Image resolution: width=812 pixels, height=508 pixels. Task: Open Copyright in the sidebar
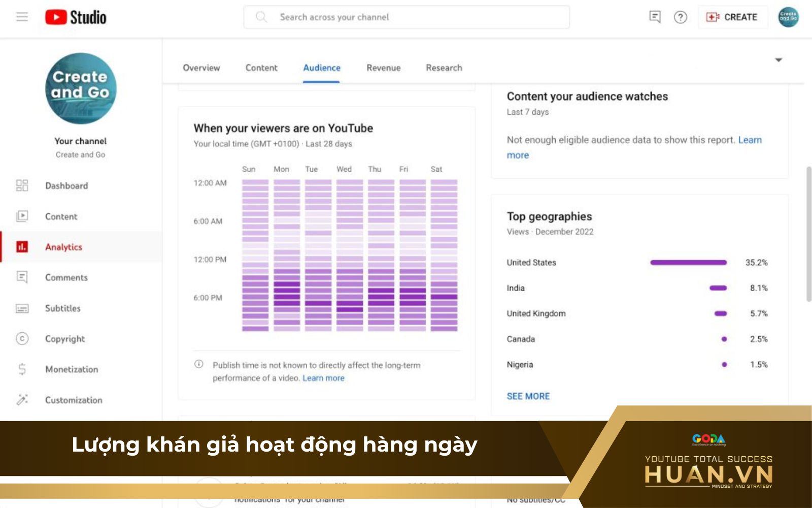(65, 339)
